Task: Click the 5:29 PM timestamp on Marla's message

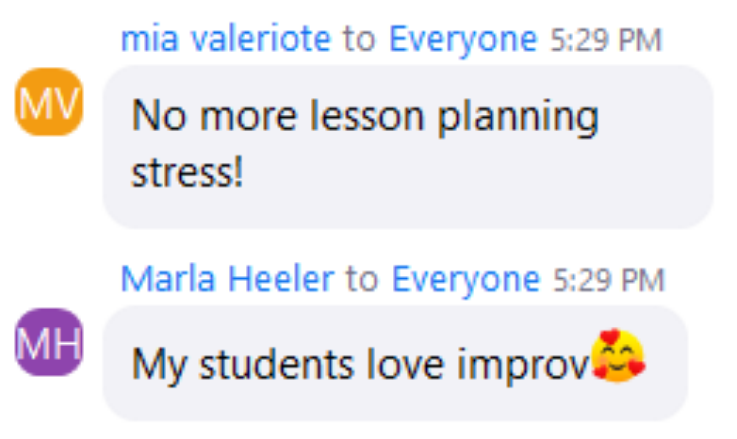Action: [607, 280]
